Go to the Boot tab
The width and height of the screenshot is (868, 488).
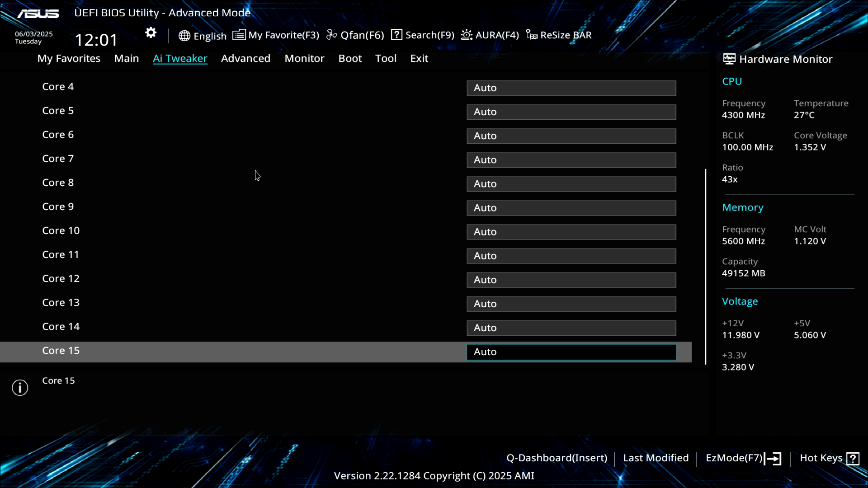click(x=350, y=58)
